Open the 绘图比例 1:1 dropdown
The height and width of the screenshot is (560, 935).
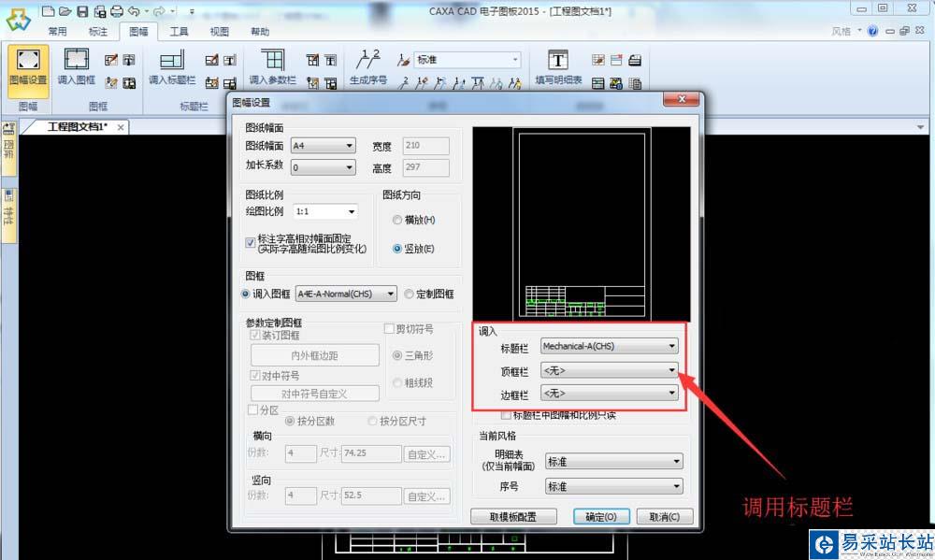[x=325, y=211]
